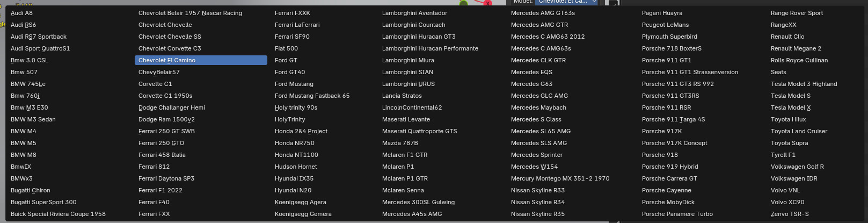The width and height of the screenshot is (868, 223).
Task: Select Lamborghini URUS
Action: (409, 84)
